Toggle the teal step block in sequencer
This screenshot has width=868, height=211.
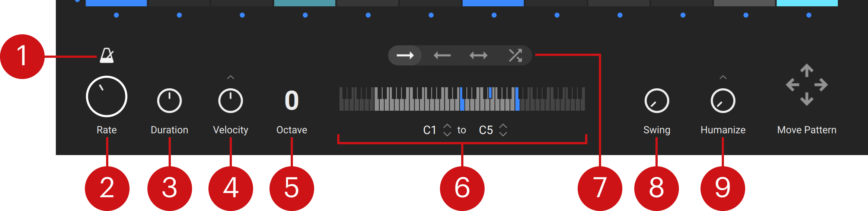304,3
